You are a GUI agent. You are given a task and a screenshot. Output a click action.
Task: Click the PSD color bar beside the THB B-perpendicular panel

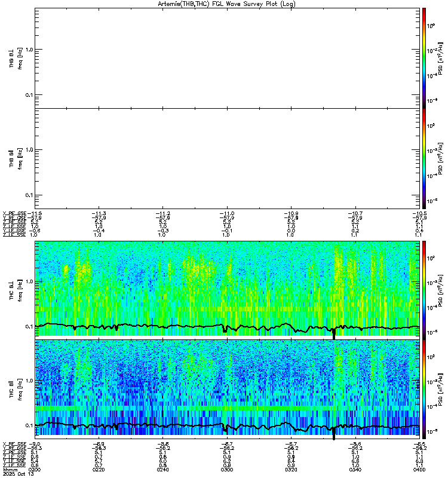[424, 58]
